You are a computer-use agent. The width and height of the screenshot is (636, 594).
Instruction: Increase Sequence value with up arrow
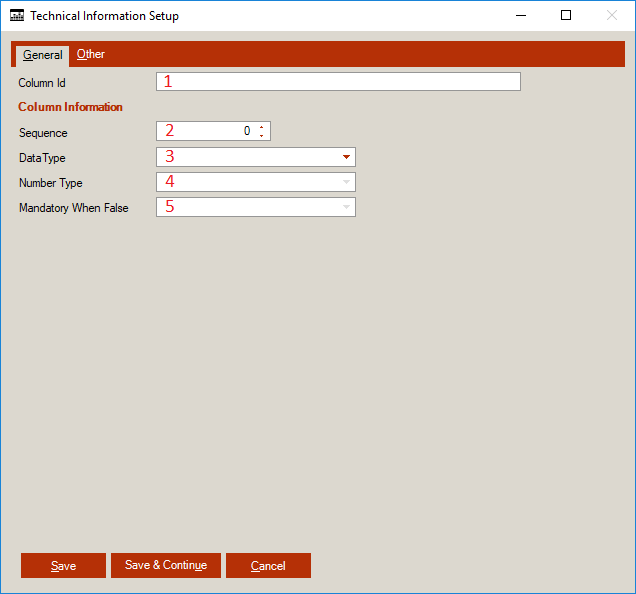point(262,127)
